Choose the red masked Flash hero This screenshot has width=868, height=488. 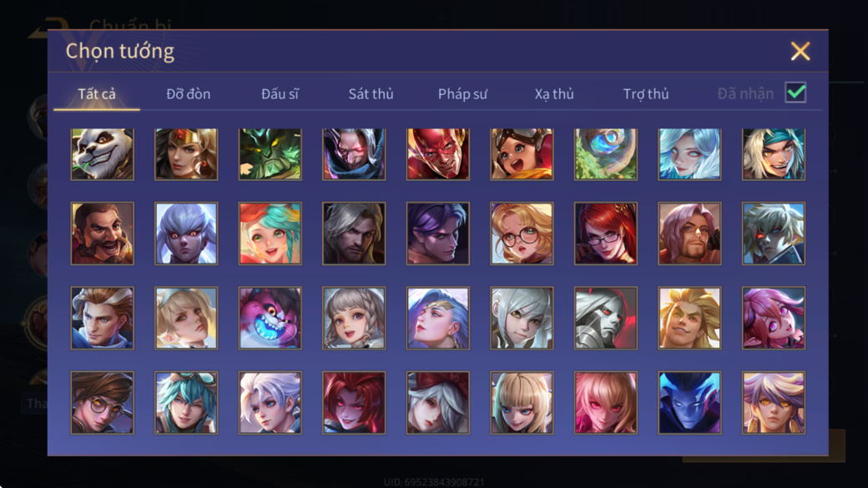(x=438, y=154)
